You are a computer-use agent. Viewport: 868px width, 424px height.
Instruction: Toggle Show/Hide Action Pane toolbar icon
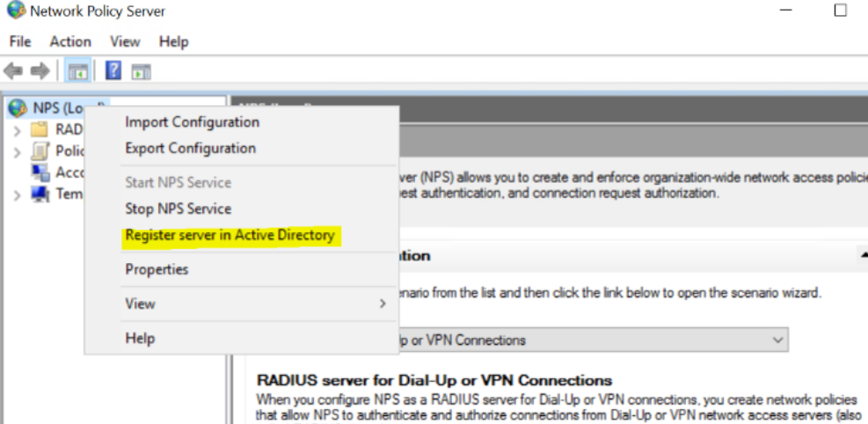tap(142, 71)
